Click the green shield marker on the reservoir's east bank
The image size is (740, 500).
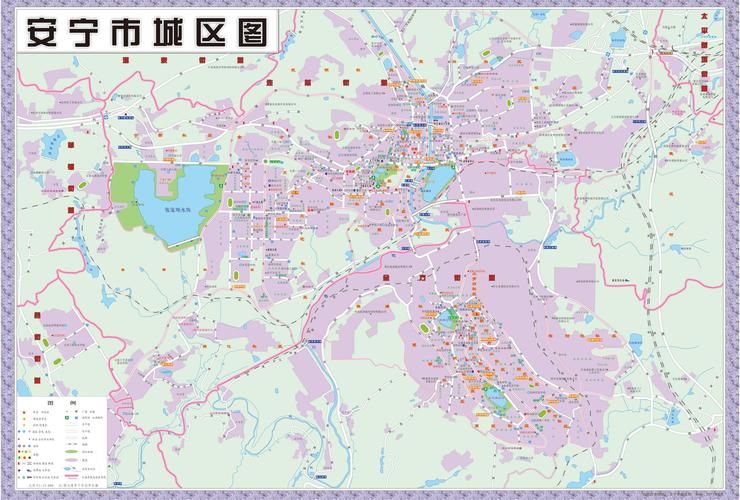(221, 186)
